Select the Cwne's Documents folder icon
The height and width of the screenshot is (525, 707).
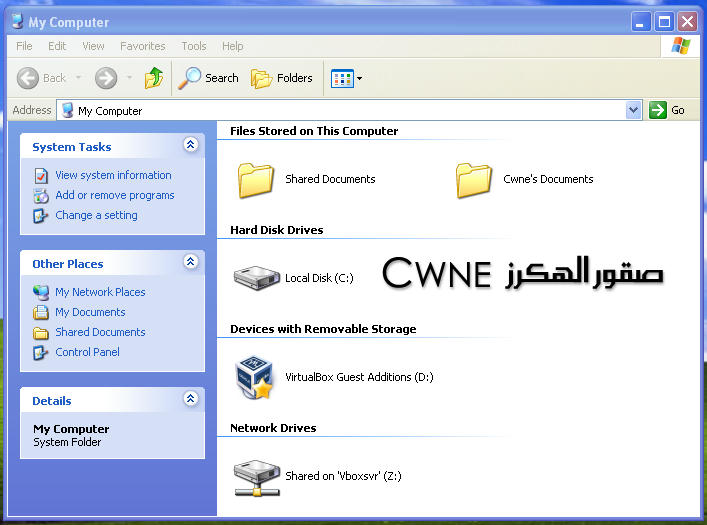pyautogui.click(x=473, y=180)
